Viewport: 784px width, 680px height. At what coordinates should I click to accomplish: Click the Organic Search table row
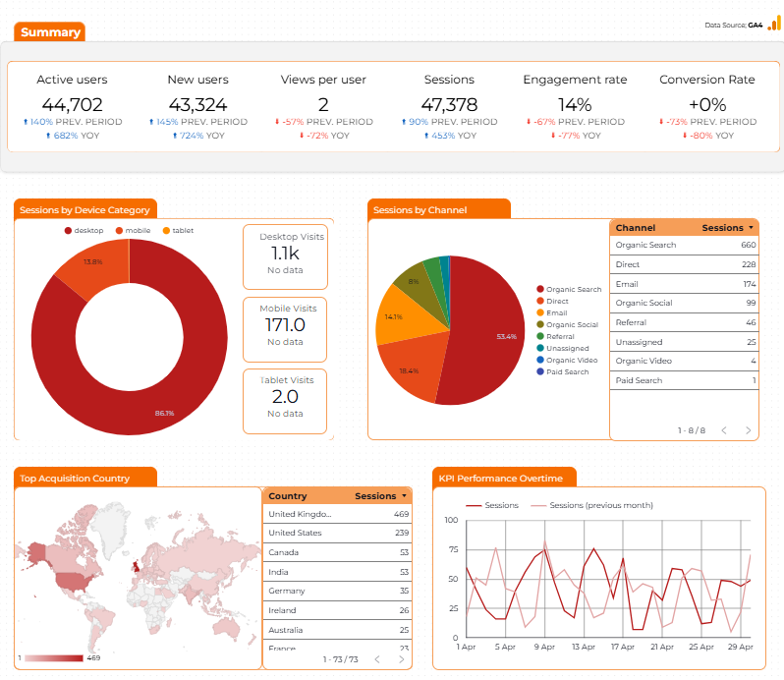tap(685, 245)
